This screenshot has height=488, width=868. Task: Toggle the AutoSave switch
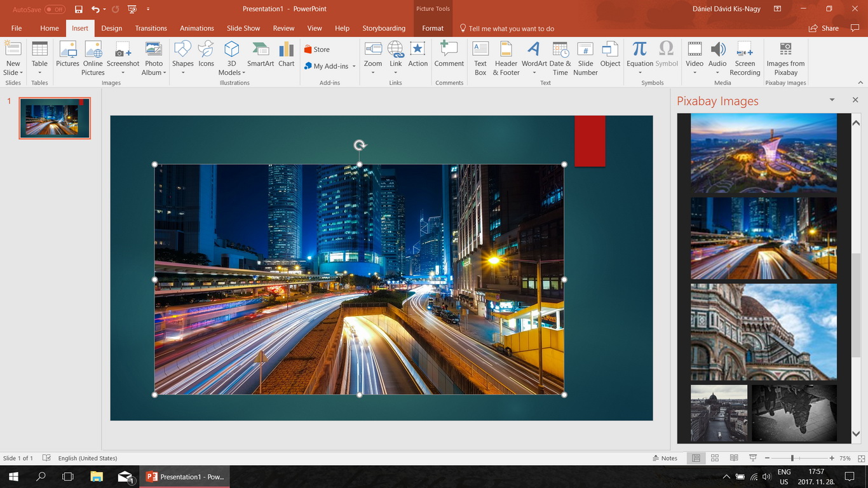55,10
